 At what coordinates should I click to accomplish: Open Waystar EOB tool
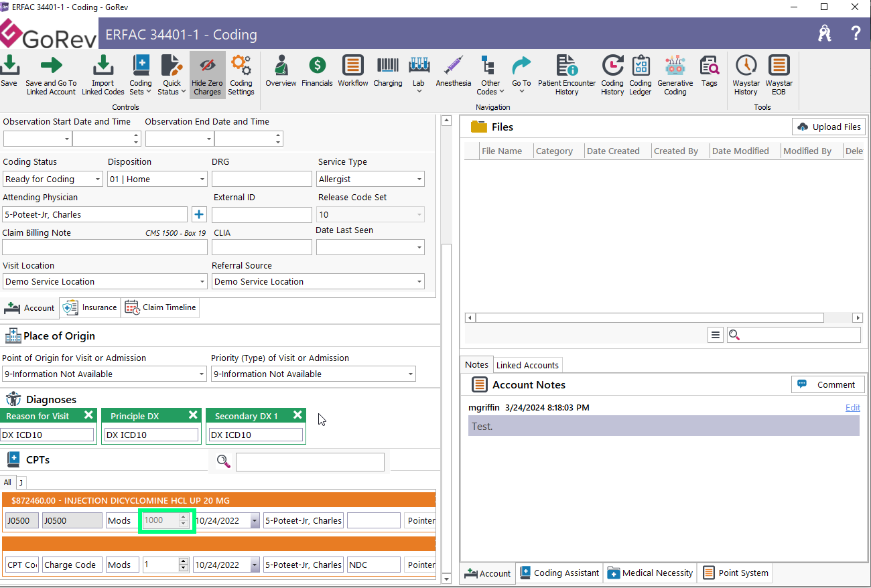[779, 75]
